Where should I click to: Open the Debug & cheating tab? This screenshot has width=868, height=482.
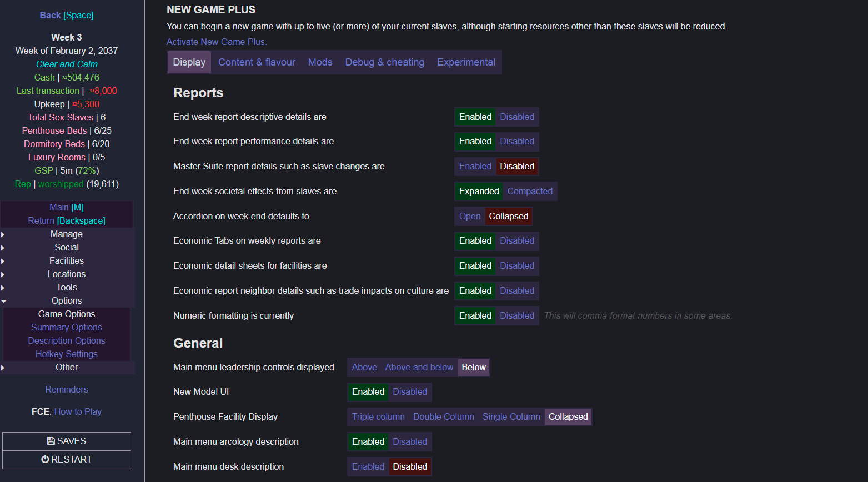[384, 62]
